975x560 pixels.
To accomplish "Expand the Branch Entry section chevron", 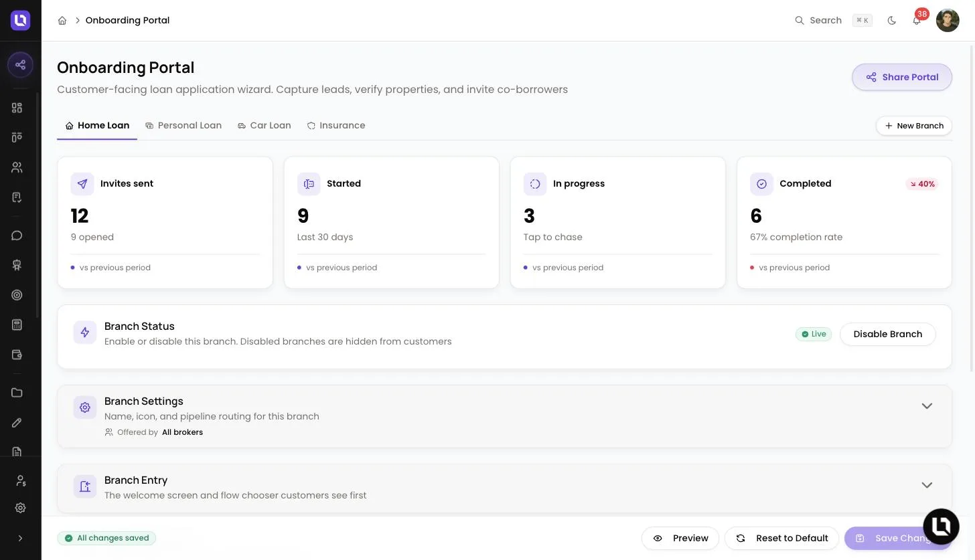I will (x=927, y=485).
